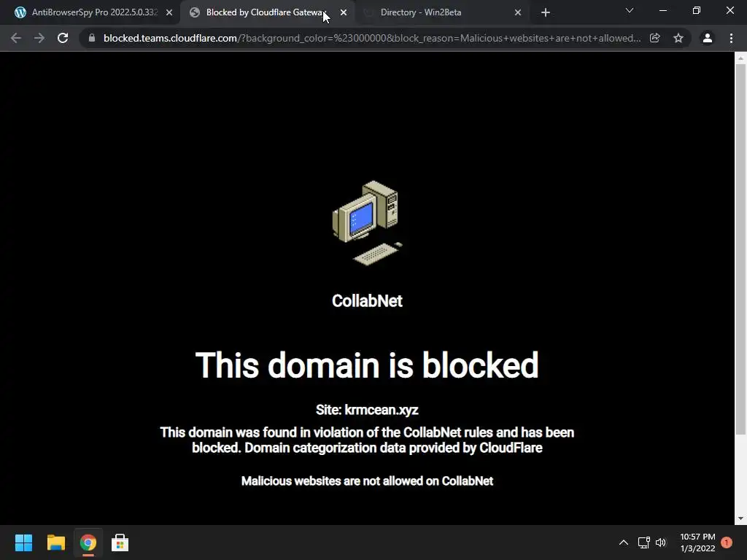Open the volume control tray icon
Image resolution: width=747 pixels, height=560 pixels.
pyautogui.click(x=661, y=542)
